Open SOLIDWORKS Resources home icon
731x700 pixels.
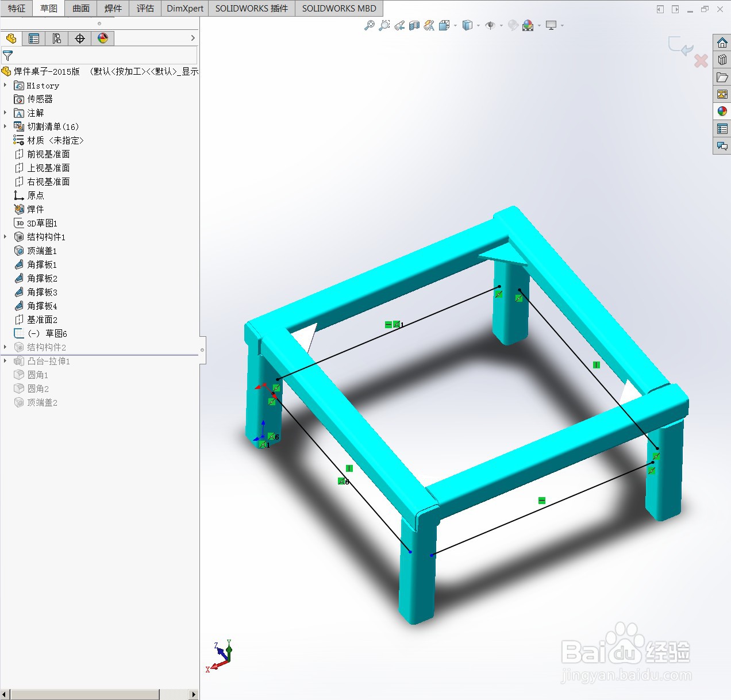tap(722, 43)
